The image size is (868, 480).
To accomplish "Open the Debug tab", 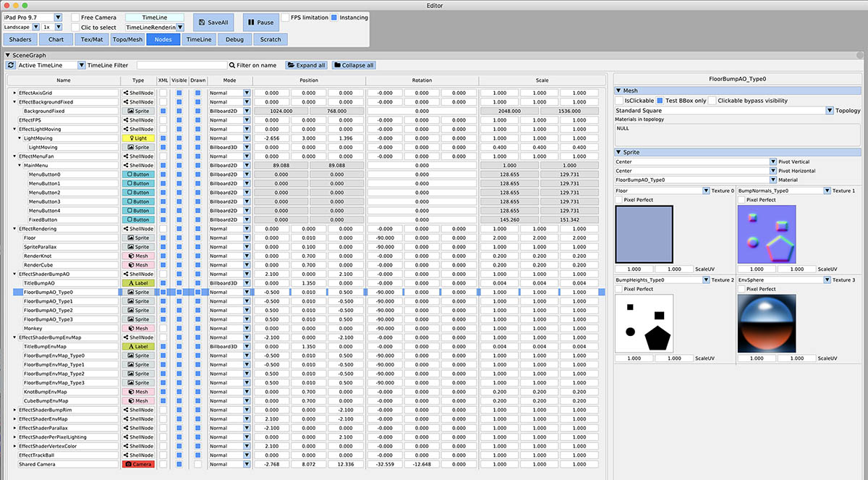I will [234, 39].
